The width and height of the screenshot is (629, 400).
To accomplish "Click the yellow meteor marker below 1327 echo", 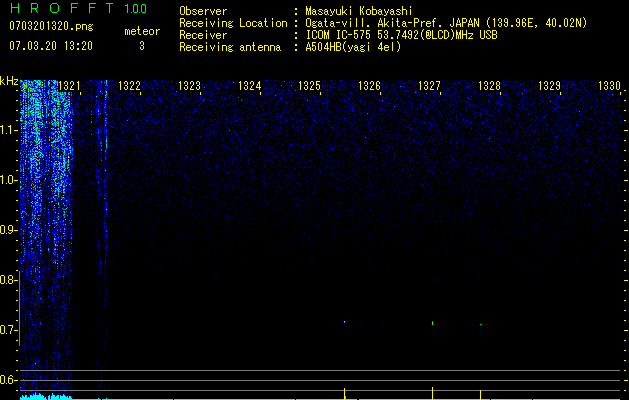I will coord(432,393).
